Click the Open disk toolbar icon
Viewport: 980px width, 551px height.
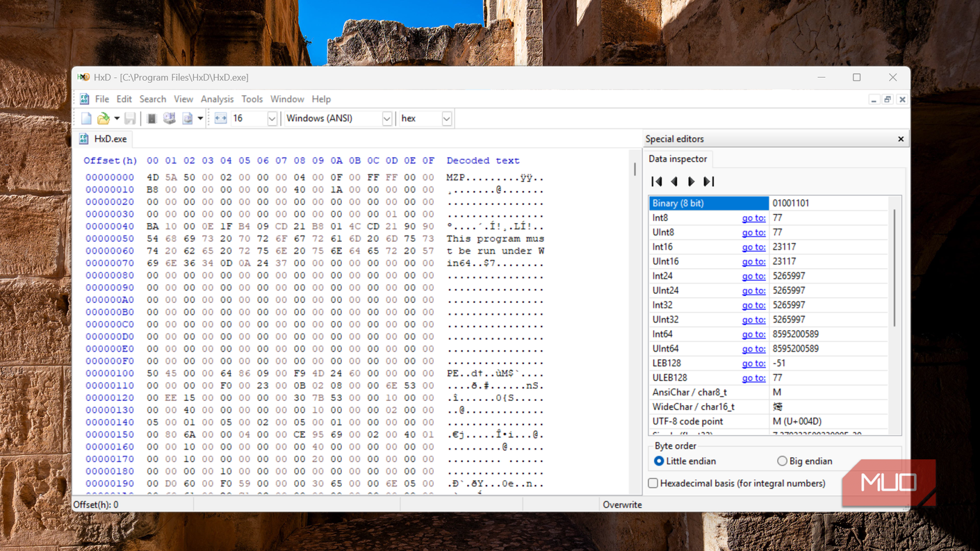pyautogui.click(x=169, y=119)
